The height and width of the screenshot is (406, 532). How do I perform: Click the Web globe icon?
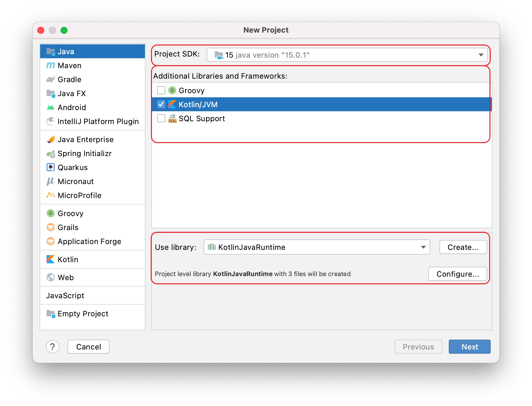(x=51, y=277)
